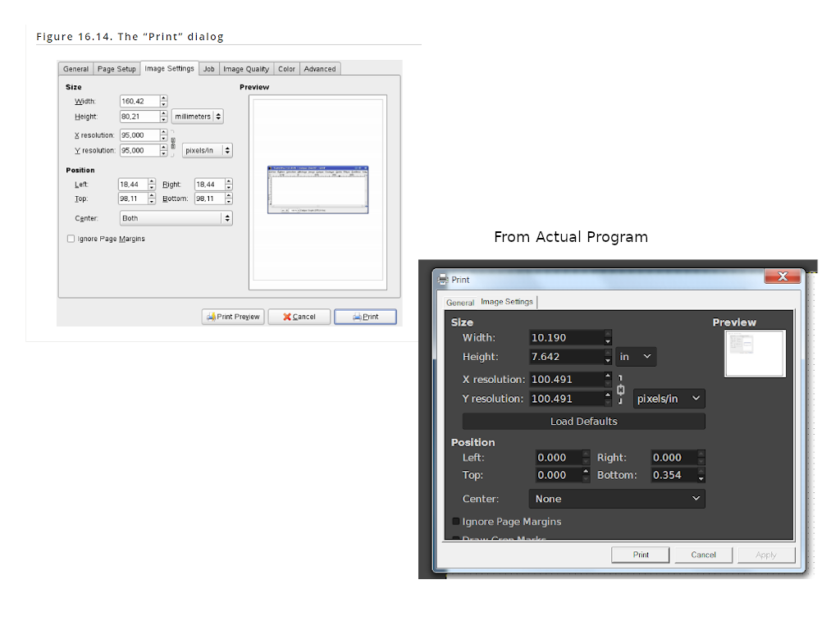Adjust Y resolution stepper beside 100.491
Image resolution: width=840 pixels, height=630 pixels.
(608, 399)
